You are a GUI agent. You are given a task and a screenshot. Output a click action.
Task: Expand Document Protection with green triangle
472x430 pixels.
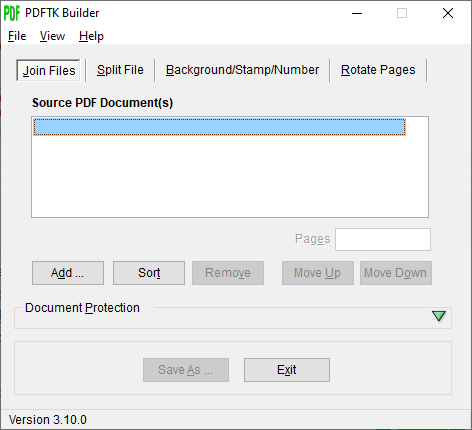click(439, 316)
